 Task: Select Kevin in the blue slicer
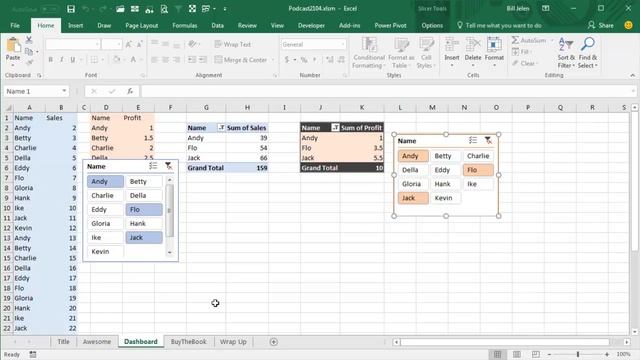coord(105,251)
